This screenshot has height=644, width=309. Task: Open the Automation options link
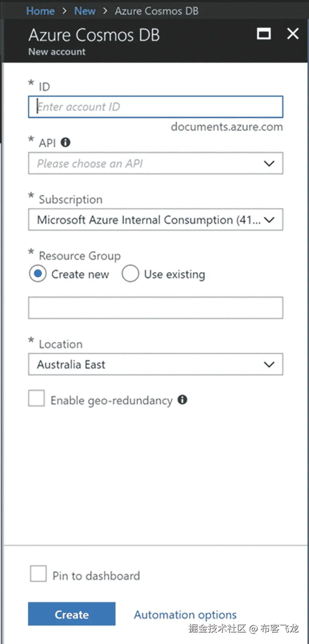coord(185,615)
